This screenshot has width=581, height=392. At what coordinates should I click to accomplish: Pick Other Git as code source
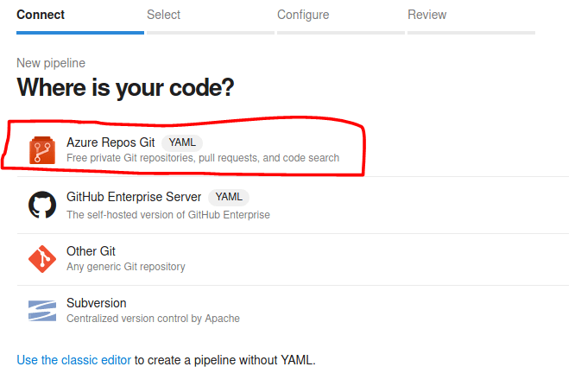[x=293, y=259]
